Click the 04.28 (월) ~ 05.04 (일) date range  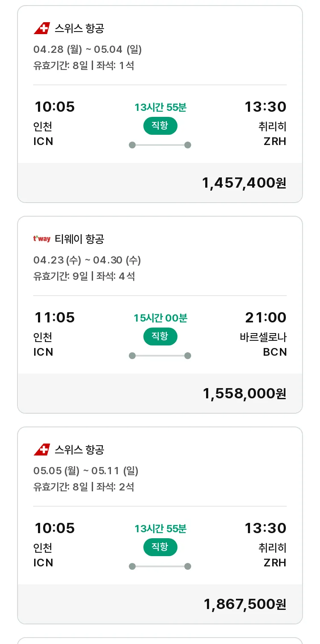[87, 49]
